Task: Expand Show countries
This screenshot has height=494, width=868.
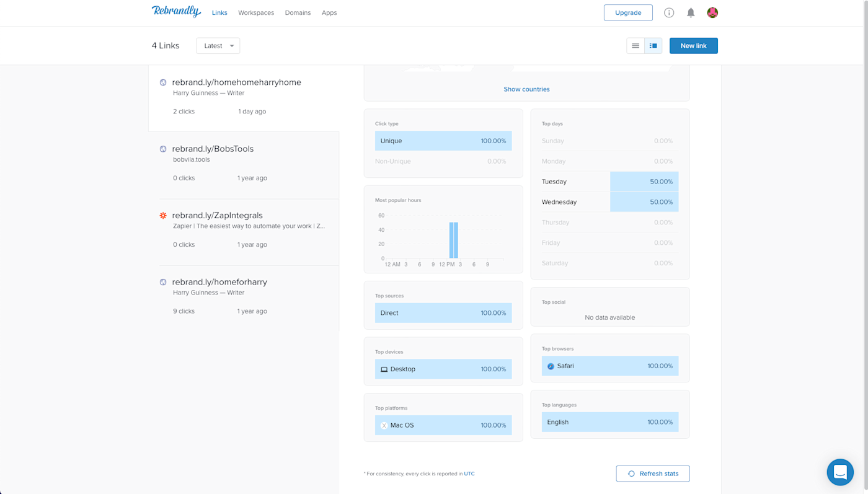Action: tap(526, 89)
